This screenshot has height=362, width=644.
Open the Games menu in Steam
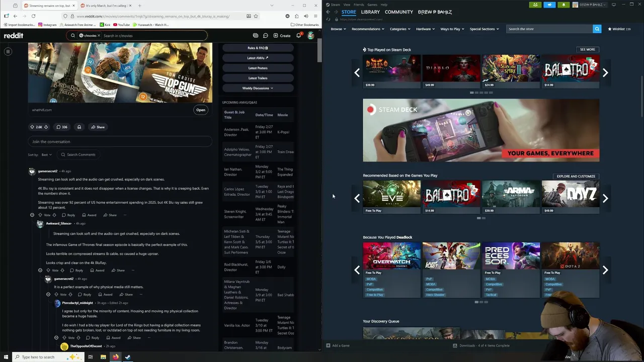(372, 5)
